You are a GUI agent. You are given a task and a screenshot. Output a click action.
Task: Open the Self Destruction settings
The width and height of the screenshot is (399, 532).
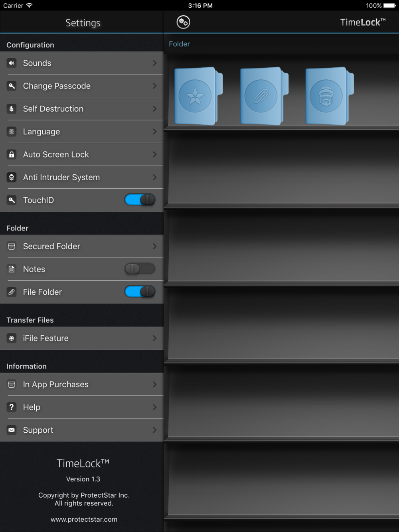point(82,109)
